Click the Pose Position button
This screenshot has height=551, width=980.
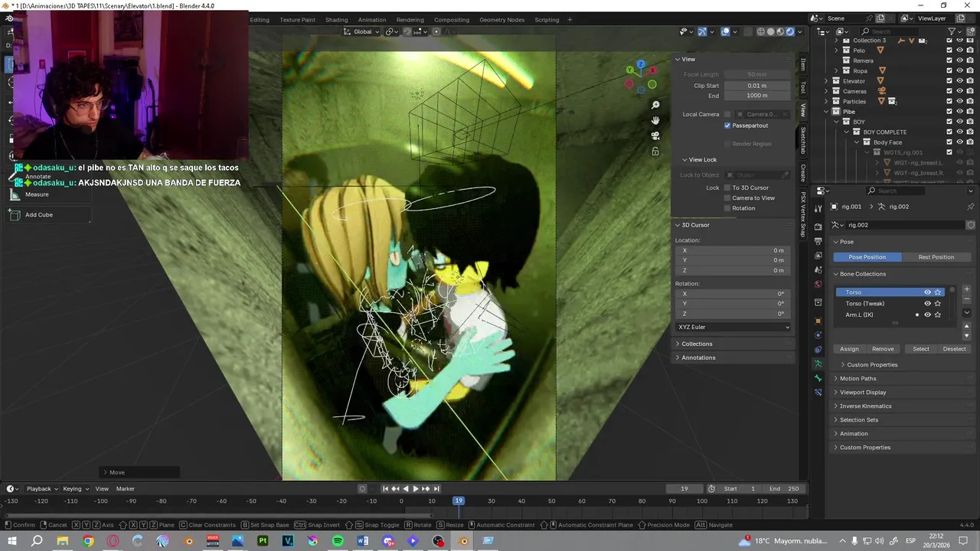(x=867, y=257)
